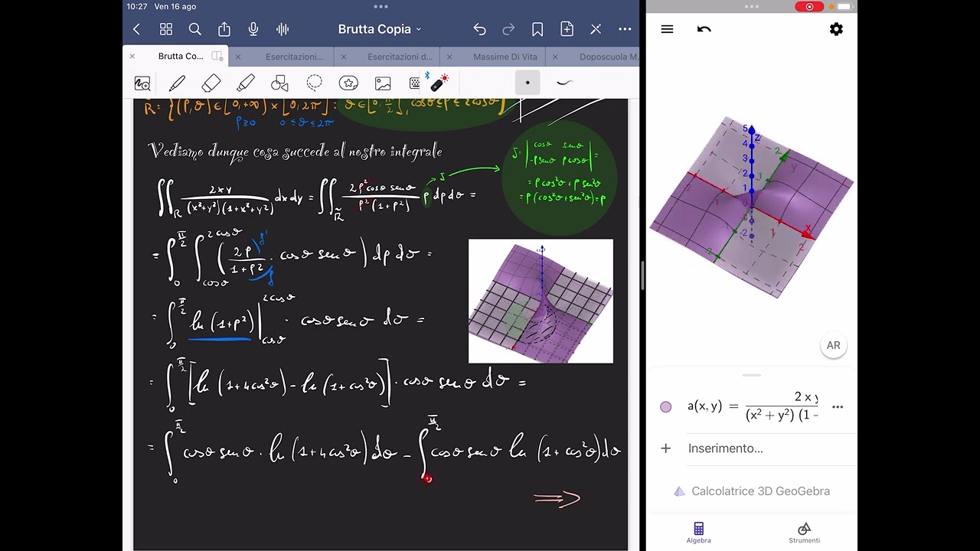Tap the 10:27 clock in status bar
980x551 pixels.
click(137, 6)
